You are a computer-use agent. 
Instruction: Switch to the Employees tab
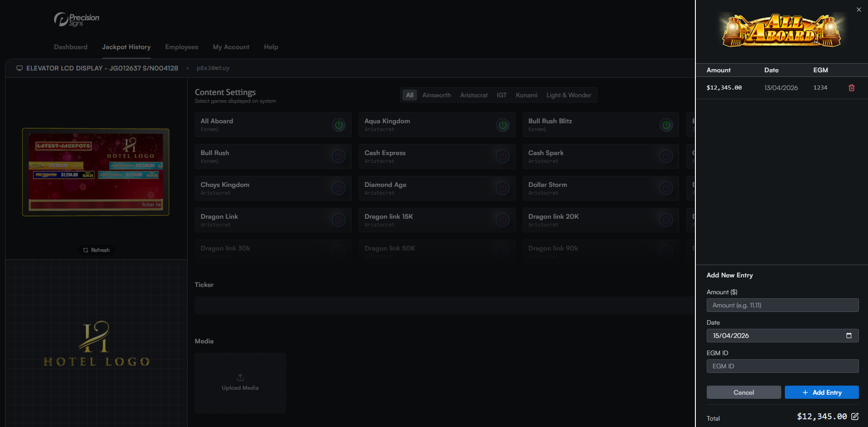point(182,47)
